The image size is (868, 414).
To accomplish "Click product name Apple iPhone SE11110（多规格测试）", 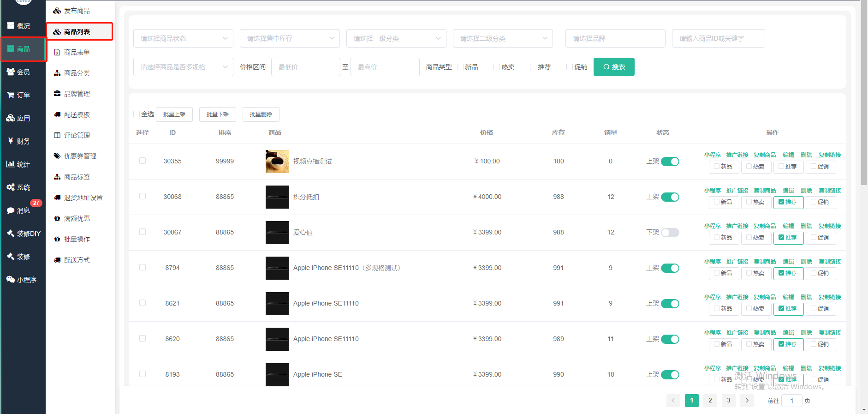I will click(x=347, y=268).
